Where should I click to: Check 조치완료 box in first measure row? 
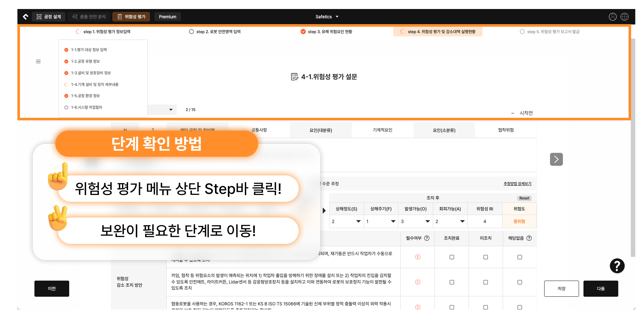[x=452, y=257]
